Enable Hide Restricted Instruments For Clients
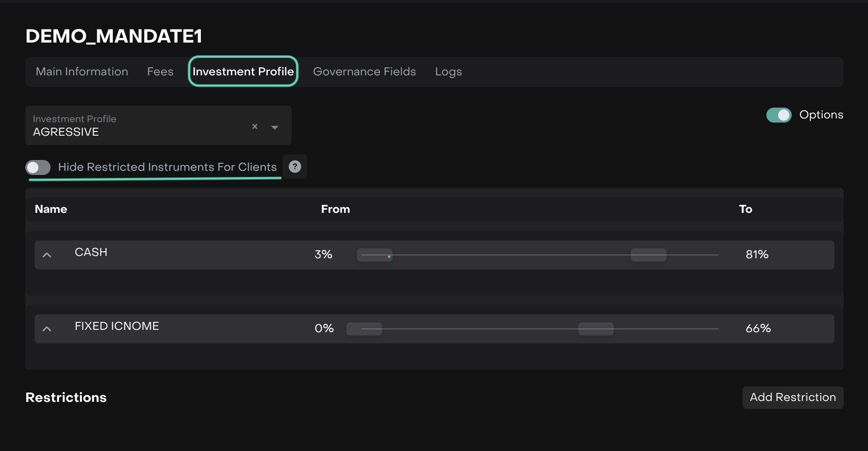The width and height of the screenshot is (868, 451). [x=38, y=167]
